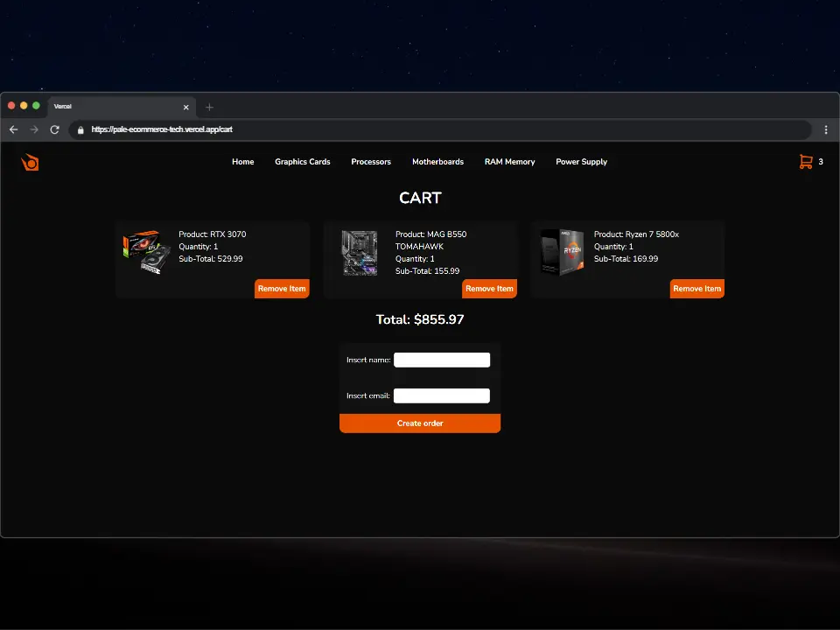Click the cart item count 3

click(821, 162)
